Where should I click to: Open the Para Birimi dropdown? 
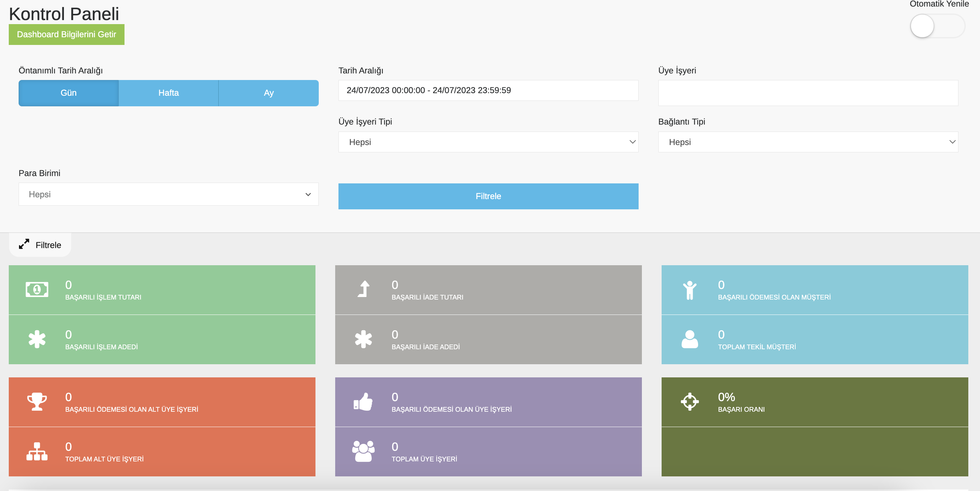(x=169, y=194)
